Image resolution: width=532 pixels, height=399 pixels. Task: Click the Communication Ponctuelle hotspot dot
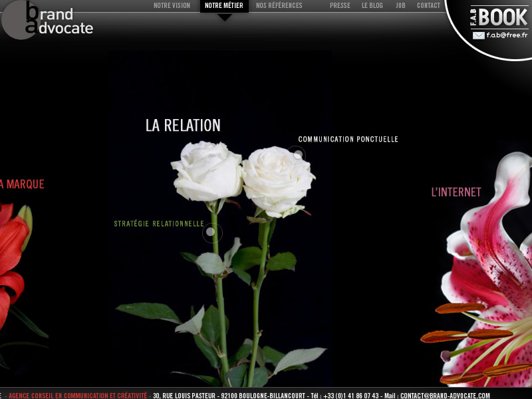pyautogui.click(x=298, y=155)
